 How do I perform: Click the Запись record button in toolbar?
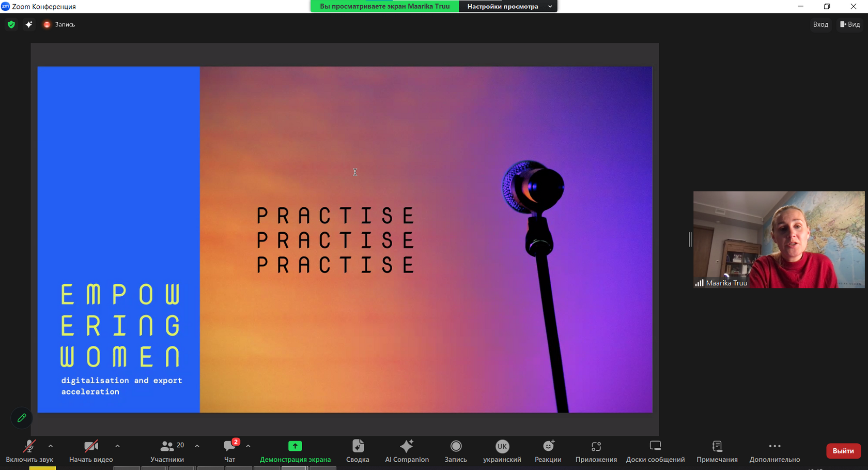pyautogui.click(x=456, y=451)
